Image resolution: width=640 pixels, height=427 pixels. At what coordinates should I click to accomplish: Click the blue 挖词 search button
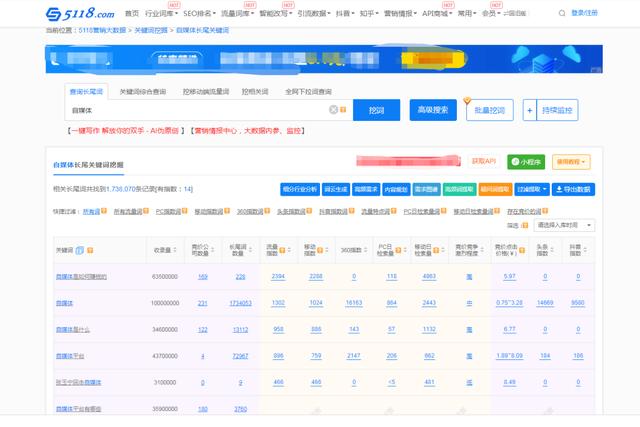[x=376, y=110]
